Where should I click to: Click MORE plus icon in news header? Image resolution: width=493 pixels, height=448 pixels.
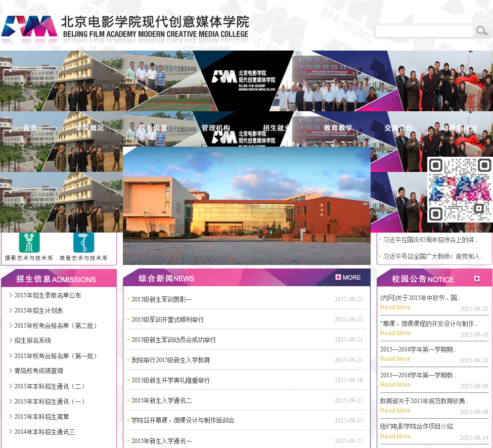point(348,277)
